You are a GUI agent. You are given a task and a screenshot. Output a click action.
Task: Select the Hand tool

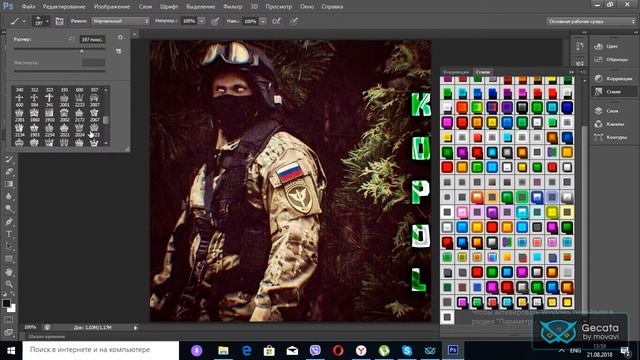pyautogui.click(x=9, y=272)
